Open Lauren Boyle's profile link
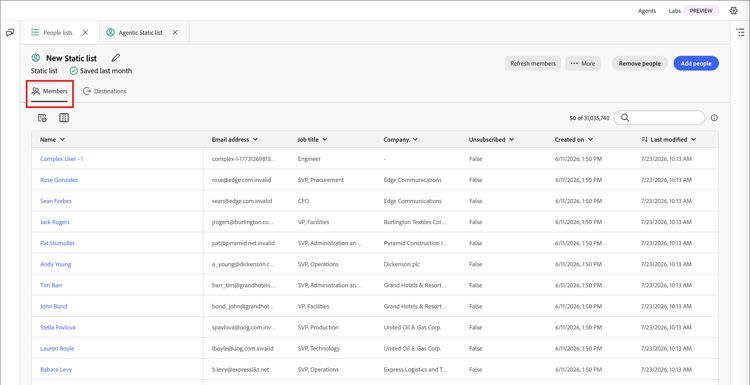The image size is (750, 385). click(x=57, y=348)
